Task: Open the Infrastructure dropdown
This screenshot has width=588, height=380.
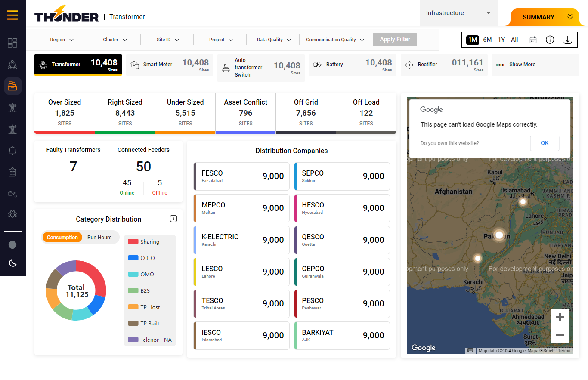Action: [459, 13]
